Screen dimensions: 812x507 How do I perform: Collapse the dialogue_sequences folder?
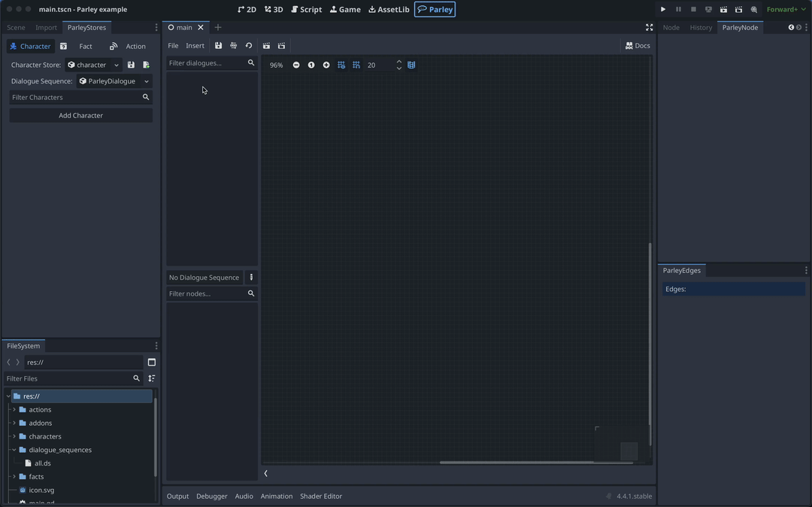tap(14, 449)
